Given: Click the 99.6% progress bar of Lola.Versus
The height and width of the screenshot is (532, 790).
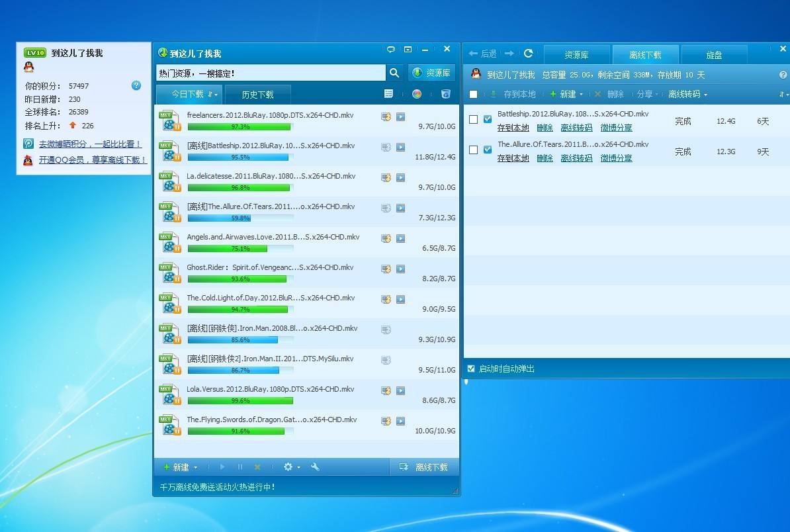Looking at the screenshot, I should (240, 400).
